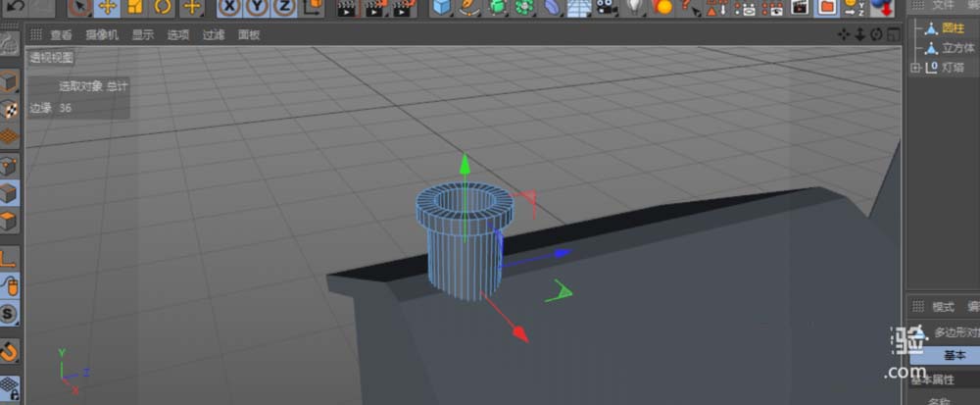
Task: Open the purple Deformer icon
Action: (552, 7)
